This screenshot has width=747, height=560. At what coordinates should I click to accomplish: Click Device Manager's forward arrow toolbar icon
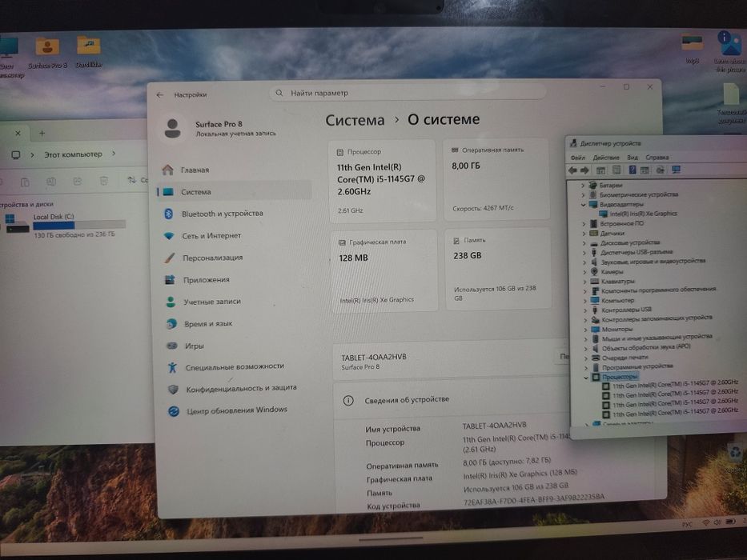(584, 170)
